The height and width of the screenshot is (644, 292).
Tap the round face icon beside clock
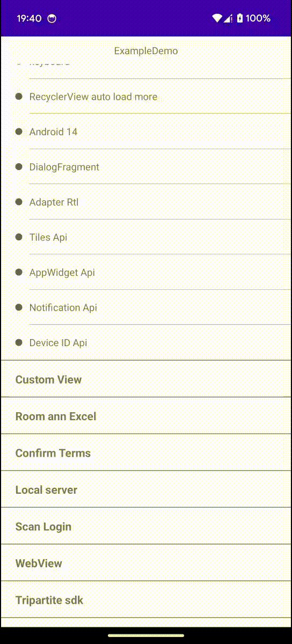tap(52, 18)
